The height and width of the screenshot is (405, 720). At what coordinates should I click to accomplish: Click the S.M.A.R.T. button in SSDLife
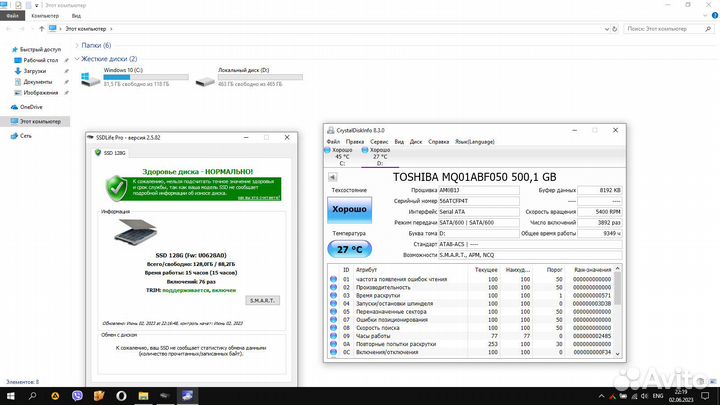click(262, 300)
